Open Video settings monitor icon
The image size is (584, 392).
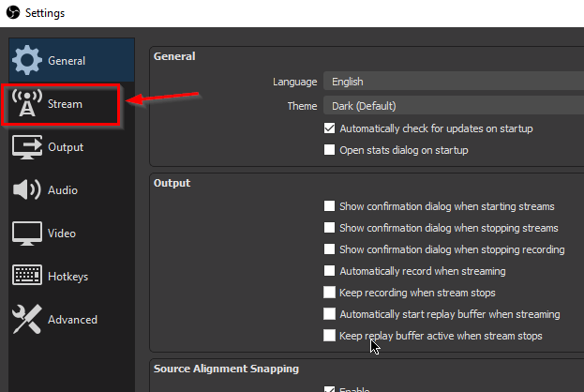click(x=27, y=234)
